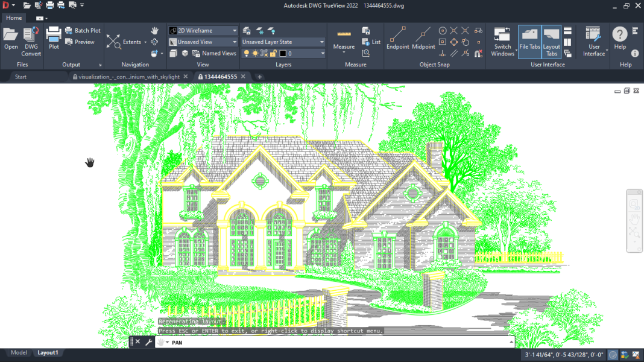Click the disable object snaps magnet icon
Viewport: 644px width, 362px height.
pyautogui.click(x=479, y=54)
